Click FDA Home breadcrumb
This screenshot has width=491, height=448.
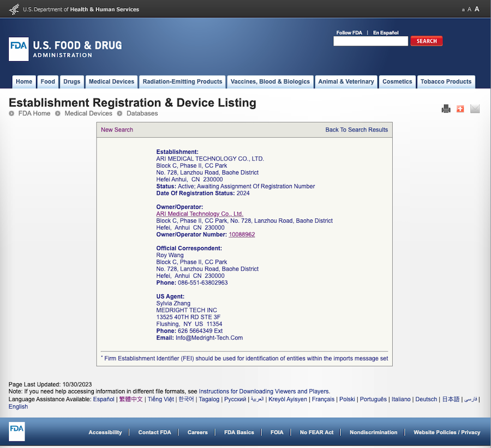point(34,114)
